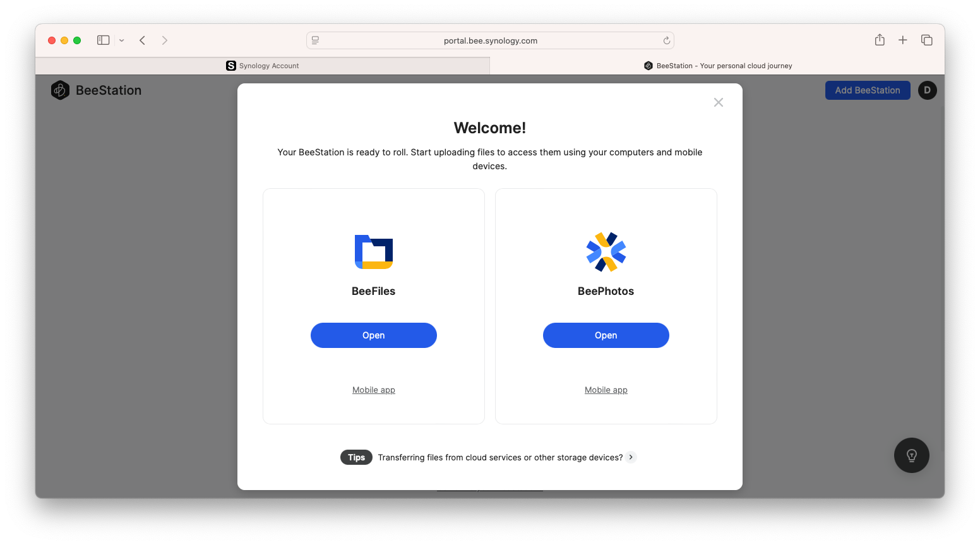Select the BeeStation personal cloud journey tab

[717, 66]
